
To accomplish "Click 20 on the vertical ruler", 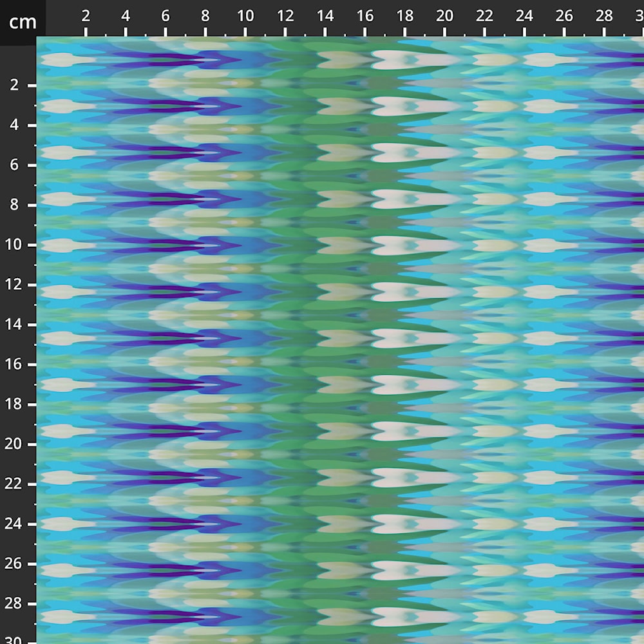I will 15,444.
